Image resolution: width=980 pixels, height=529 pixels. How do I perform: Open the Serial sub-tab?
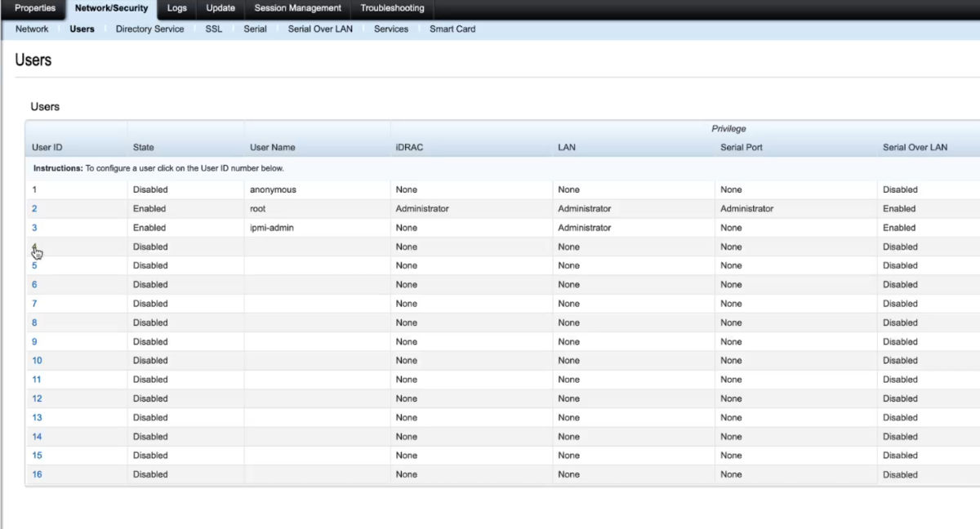[x=255, y=29]
